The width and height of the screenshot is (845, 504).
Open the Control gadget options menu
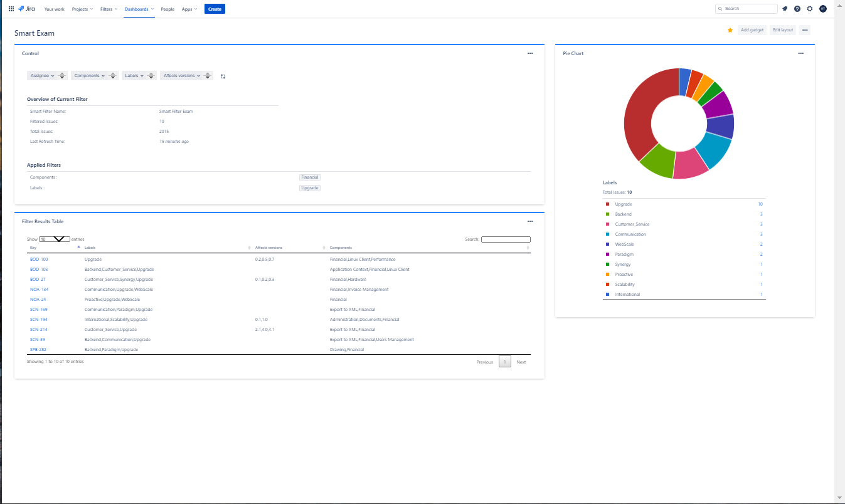530,53
